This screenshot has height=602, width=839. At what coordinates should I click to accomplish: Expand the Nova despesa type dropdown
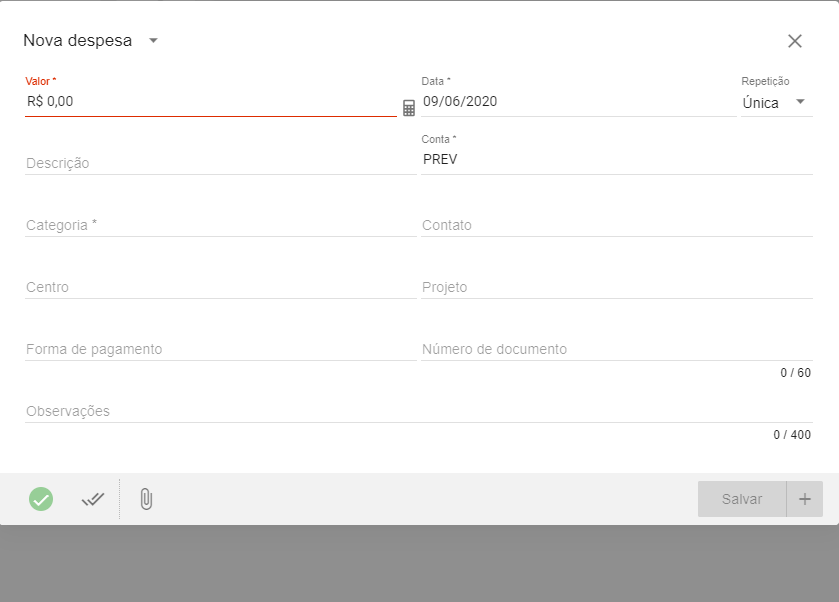click(153, 41)
